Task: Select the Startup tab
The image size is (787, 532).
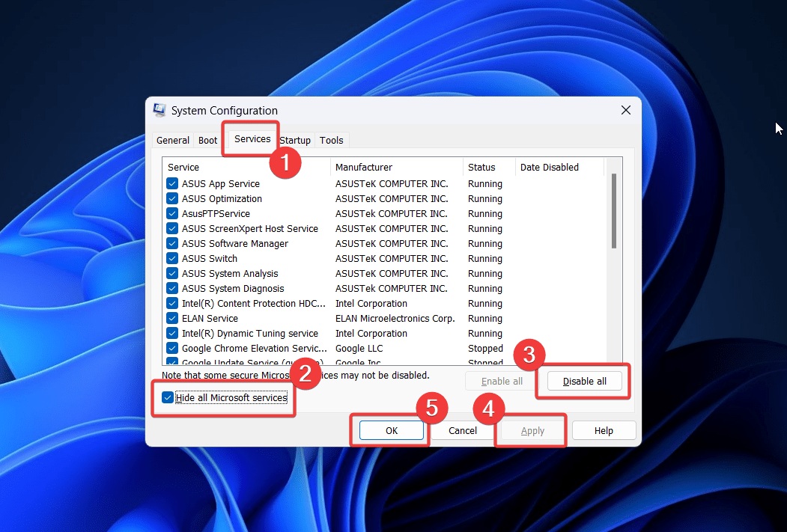Action: pos(296,141)
